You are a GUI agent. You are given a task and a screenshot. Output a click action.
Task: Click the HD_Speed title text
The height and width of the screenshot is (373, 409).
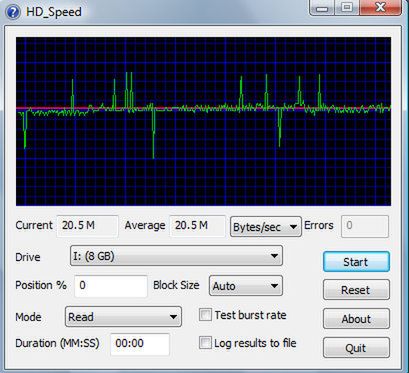[x=54, y=12]
